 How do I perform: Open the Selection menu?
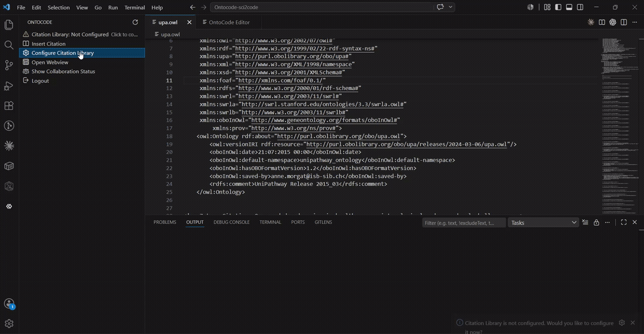pyautogui.click(x=59, y=8)
